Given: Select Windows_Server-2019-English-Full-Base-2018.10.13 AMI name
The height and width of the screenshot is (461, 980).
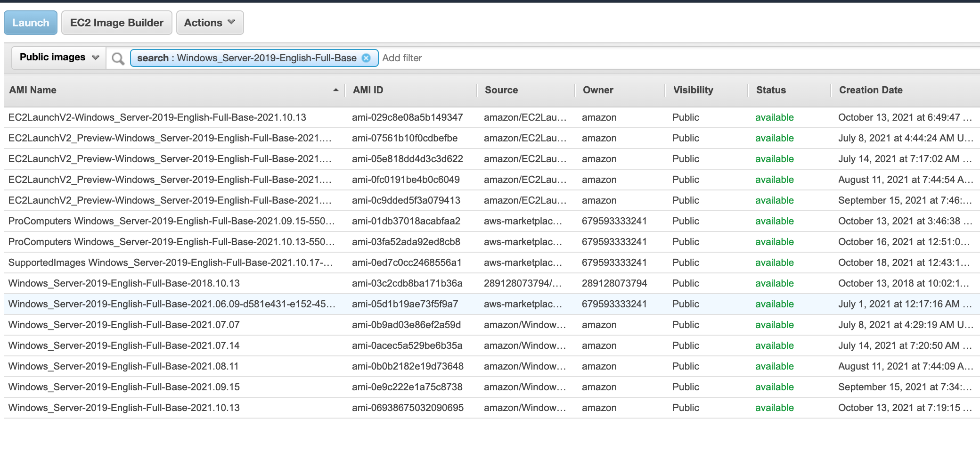Looking at the screenshot, I should [x=124, y=283].
